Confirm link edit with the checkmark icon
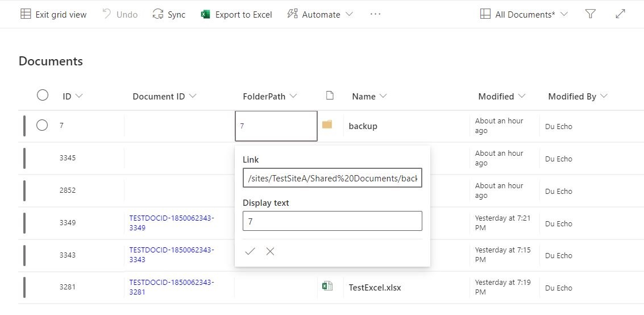Screen dimensions: 644x315 (250, 251)
